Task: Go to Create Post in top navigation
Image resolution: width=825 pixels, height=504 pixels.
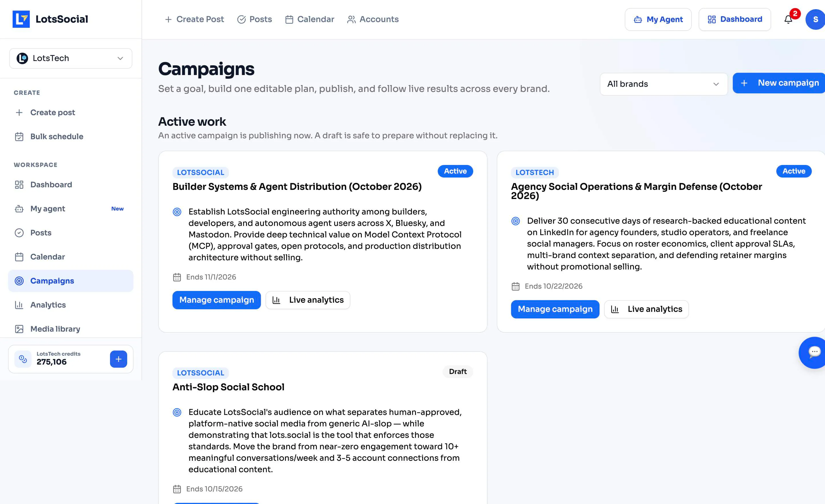Action: click(x=194, y=19)
